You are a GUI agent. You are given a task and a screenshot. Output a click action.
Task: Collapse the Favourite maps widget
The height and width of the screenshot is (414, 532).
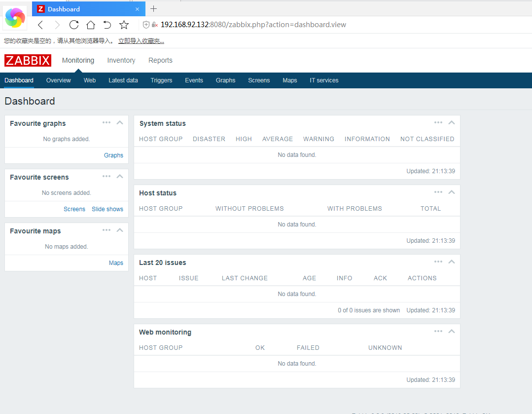[120, 230]
